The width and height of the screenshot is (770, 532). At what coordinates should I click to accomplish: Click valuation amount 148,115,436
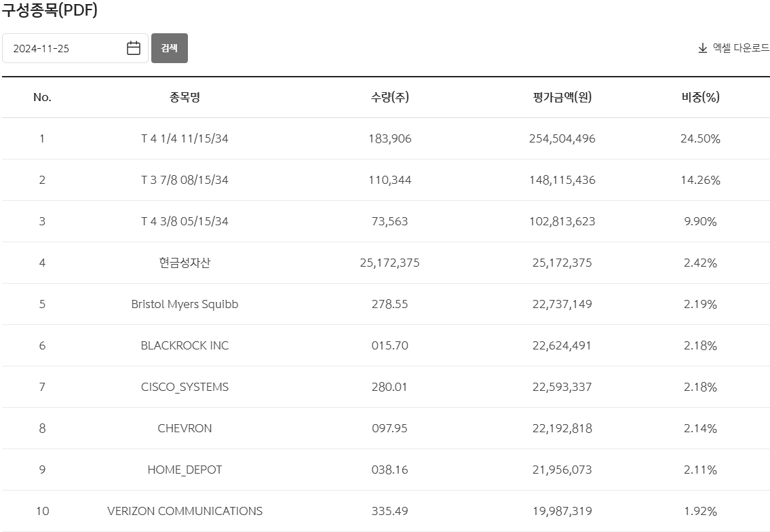(x=562, y=180)
